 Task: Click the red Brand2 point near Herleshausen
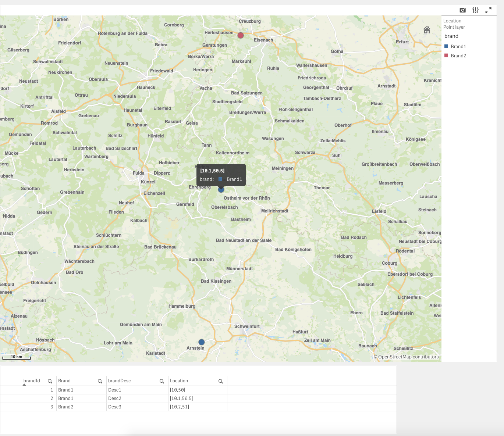[241, 35]
